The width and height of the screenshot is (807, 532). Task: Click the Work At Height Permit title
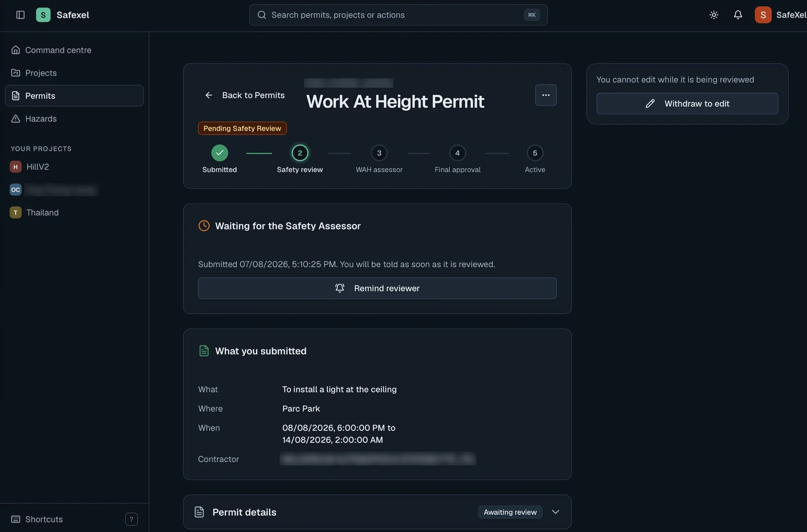395,101
